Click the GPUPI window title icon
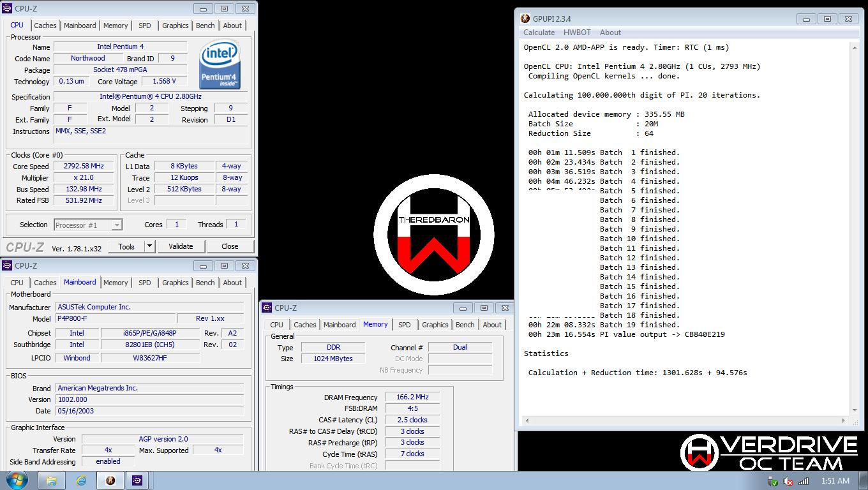The width and height of the screenshot is (868, 490). (525, 19)
